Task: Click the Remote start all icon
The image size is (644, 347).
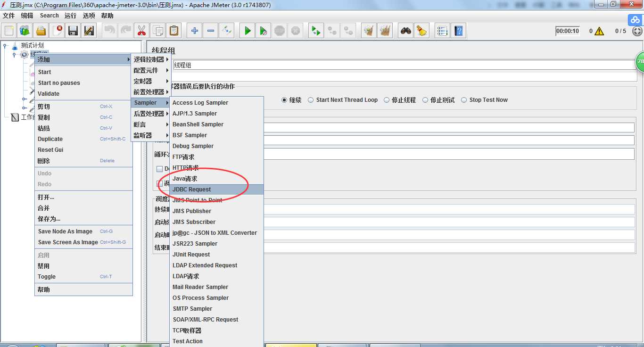Action: click(x=316, y=31)
